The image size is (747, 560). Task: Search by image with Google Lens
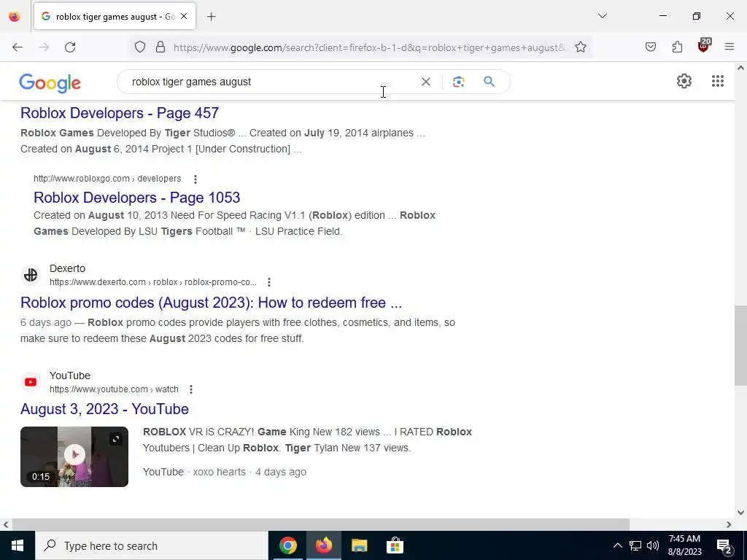click(x=458, y=82)
